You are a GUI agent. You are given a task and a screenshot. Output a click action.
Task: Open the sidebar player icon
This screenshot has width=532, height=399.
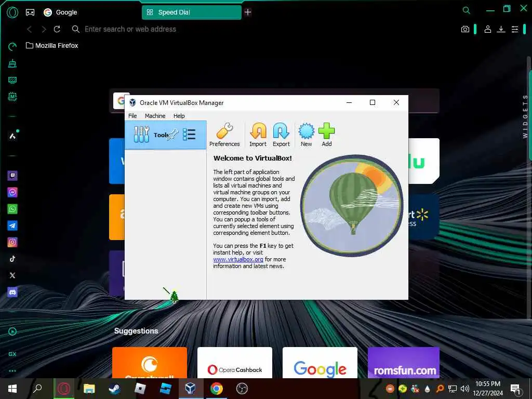12,331
